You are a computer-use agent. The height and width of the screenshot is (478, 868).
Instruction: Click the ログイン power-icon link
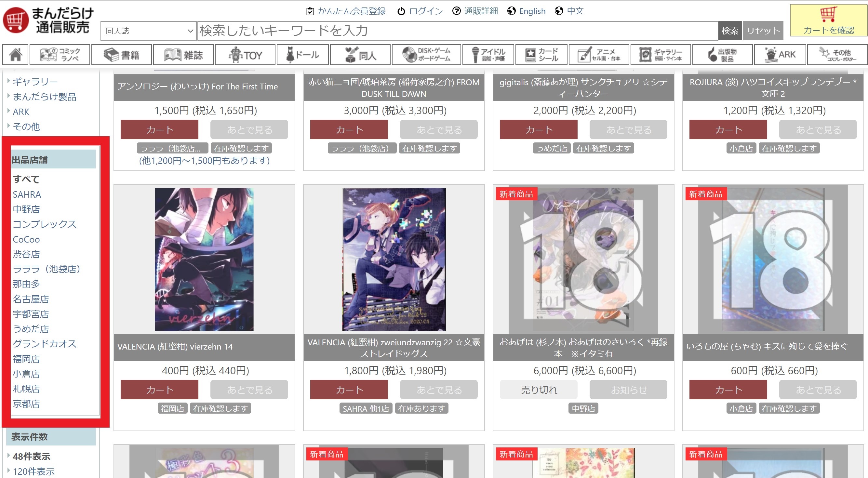coord(420,11)
